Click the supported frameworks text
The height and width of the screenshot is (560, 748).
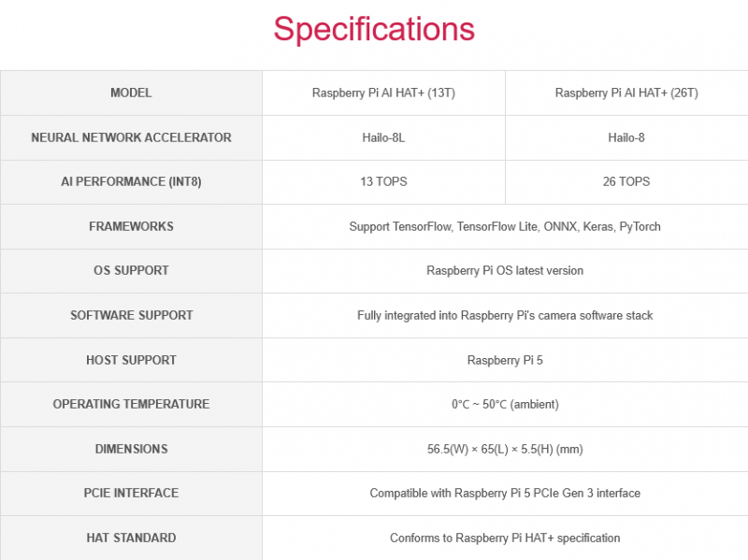[x=505, y=226]
